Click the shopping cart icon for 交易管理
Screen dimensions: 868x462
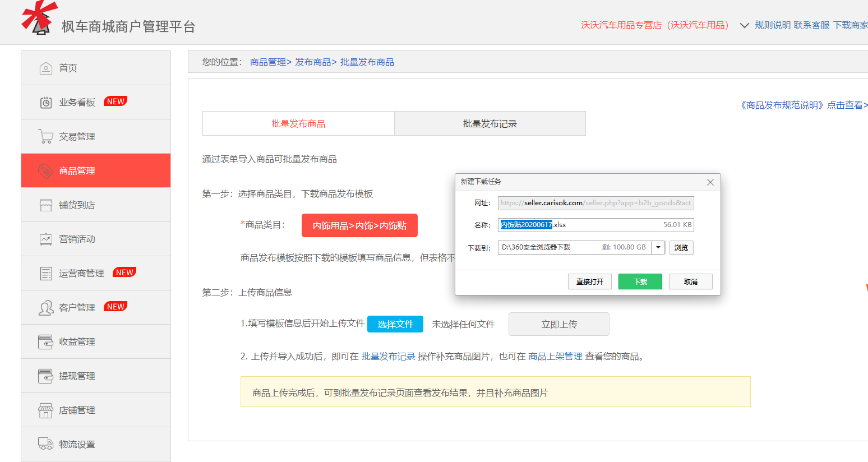(46, 136)
